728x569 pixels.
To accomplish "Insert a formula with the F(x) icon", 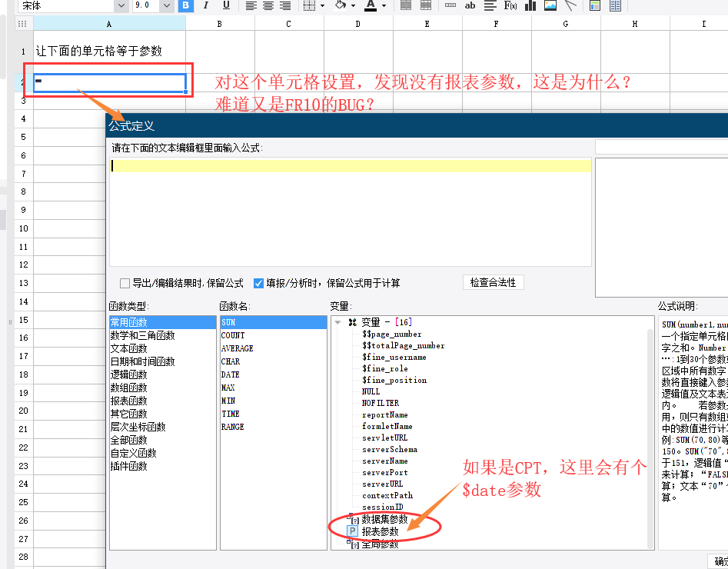I will click(510, 5).
